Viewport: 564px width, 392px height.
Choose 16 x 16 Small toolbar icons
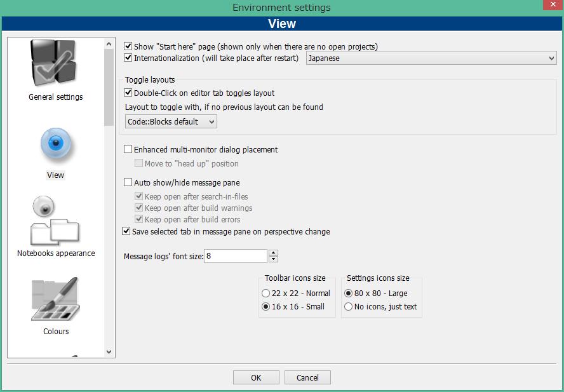coord(266,306)
